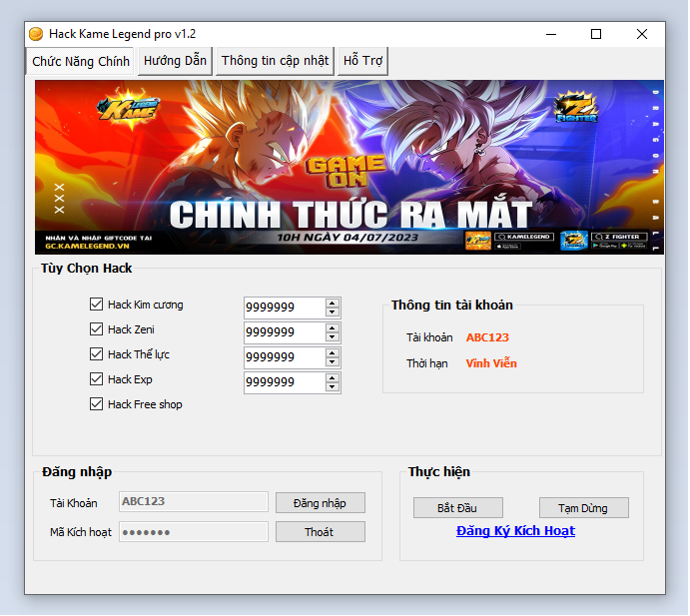690x616 pixels.
Task: Click the app icon in title bar
Action: click(x=36, y=34)
